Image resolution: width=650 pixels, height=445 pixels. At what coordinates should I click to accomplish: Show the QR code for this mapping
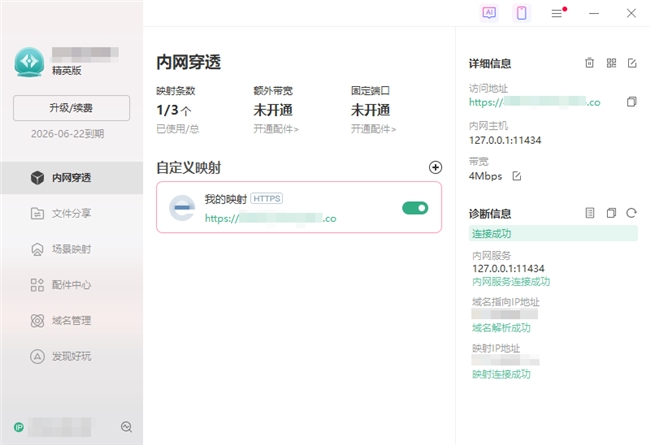(611, 63)
